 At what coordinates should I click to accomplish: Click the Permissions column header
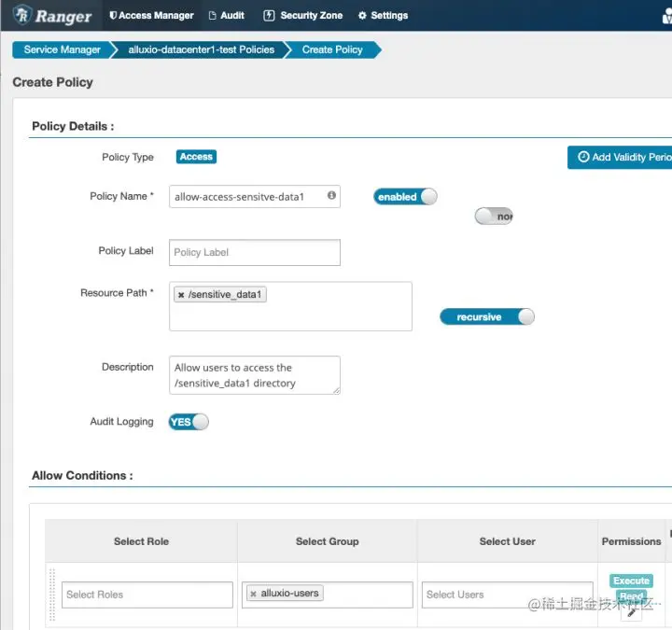(x=631, y=541)
